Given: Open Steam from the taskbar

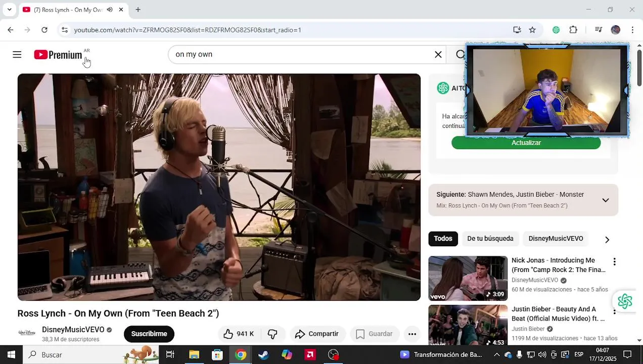Looking at the screenshot, I should click(x=264, y=354).
